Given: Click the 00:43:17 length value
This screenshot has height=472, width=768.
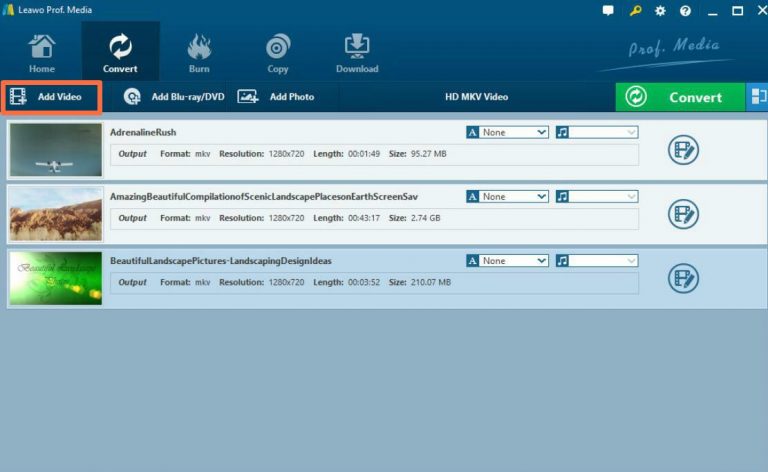Looking at the screenshot, I should [x=364, y=218].
